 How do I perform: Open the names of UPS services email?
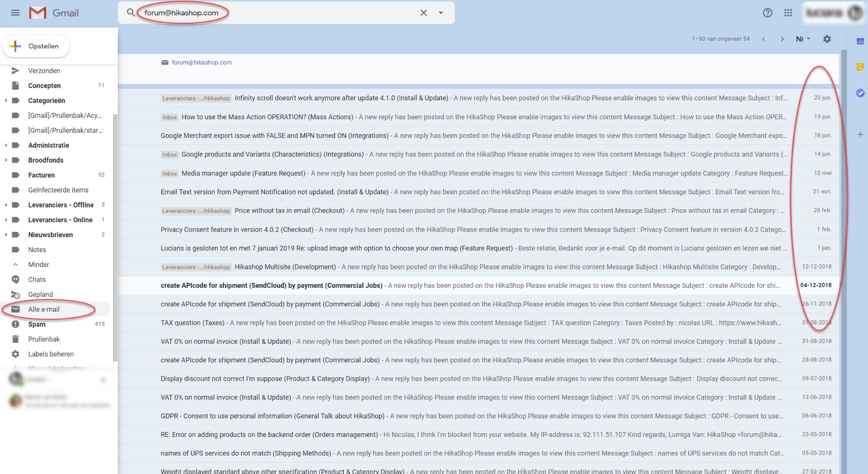[x=478, y=454]
